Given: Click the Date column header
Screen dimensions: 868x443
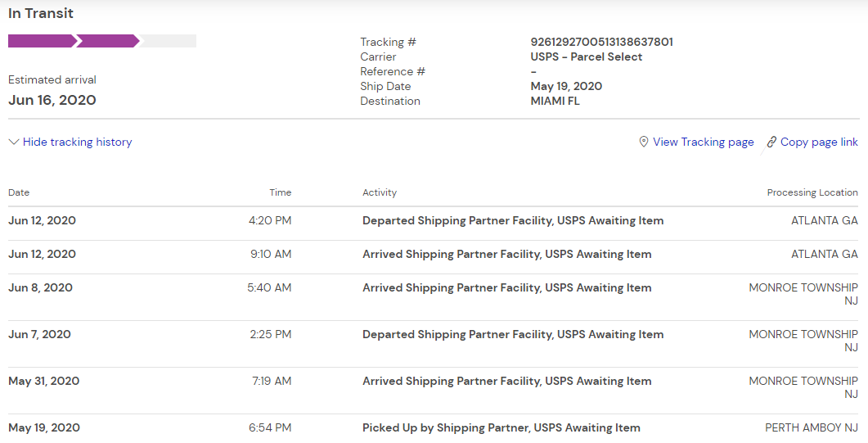Looking at the screenshot, I should click(x=19, y=192).
